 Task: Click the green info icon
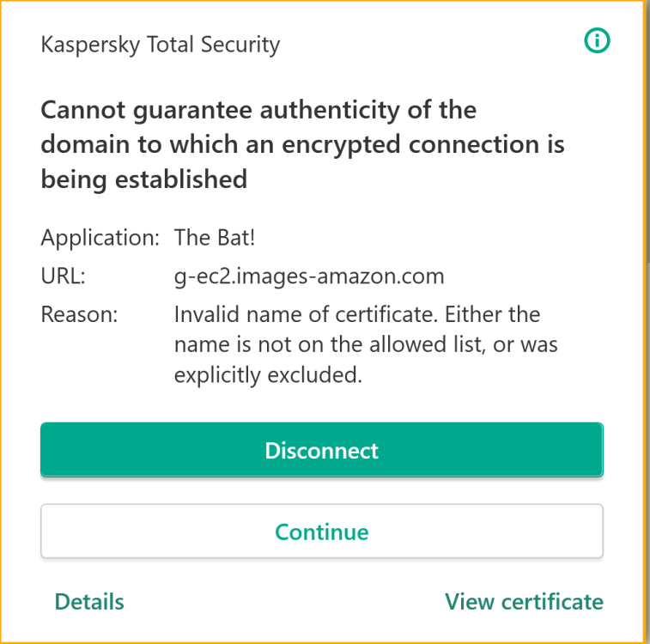[x=597, y=40]
